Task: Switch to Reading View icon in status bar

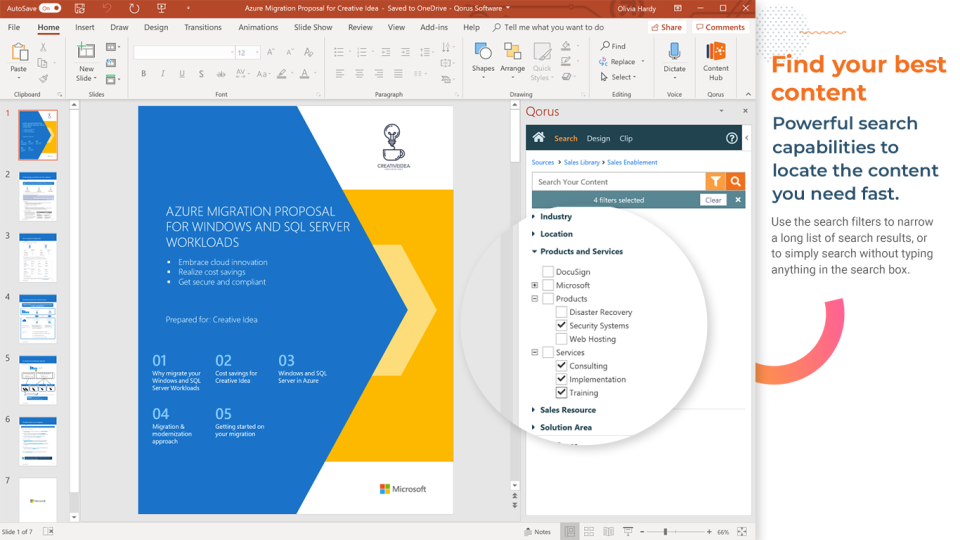Action: [609, 531]
